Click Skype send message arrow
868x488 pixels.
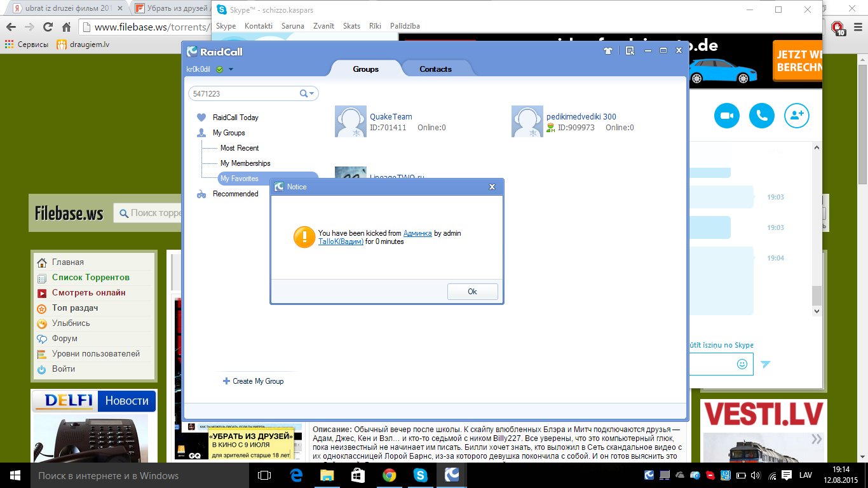pyautogui.click(x=766, y=364)
